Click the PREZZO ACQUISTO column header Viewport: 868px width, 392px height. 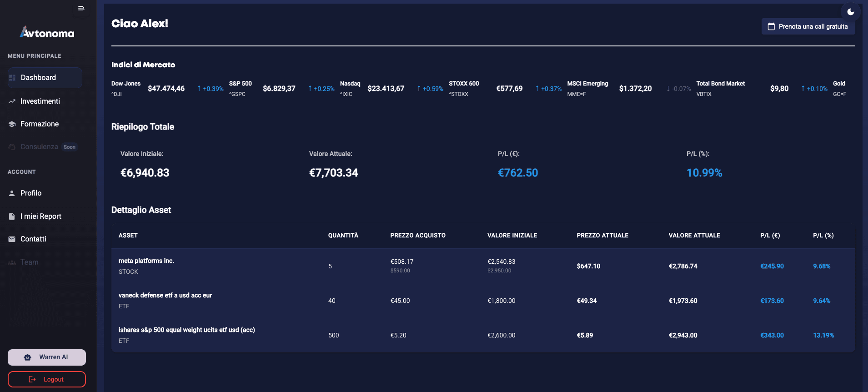coord(418,236)
